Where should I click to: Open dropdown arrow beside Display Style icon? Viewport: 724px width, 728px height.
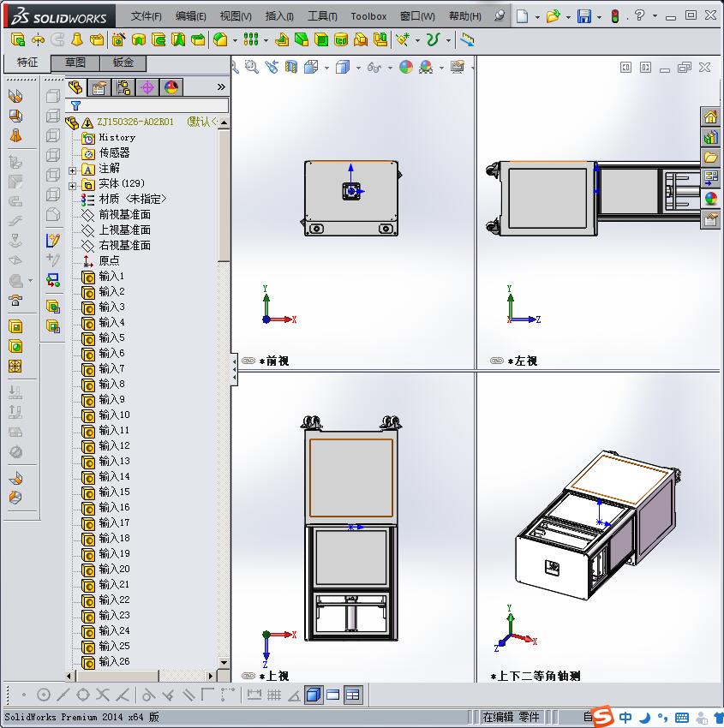point(358,69)
